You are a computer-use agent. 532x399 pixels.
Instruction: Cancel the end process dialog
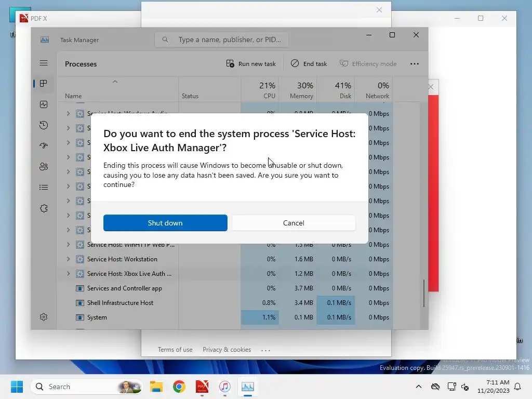point(294,223)
